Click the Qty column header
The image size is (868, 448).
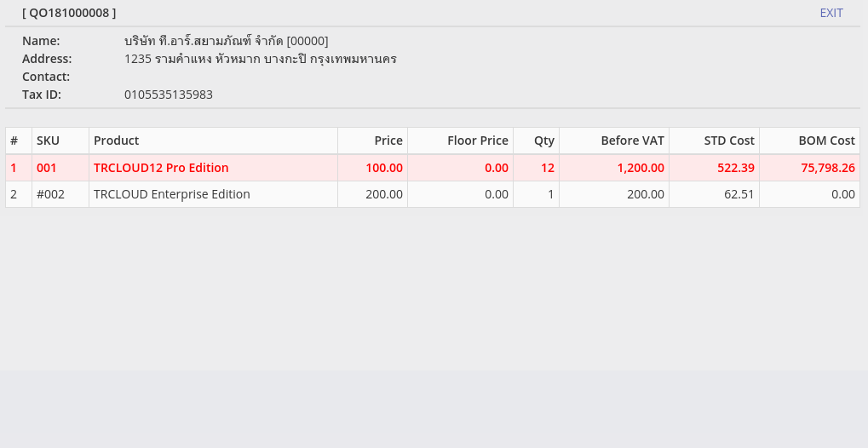[x=543, y=141]
